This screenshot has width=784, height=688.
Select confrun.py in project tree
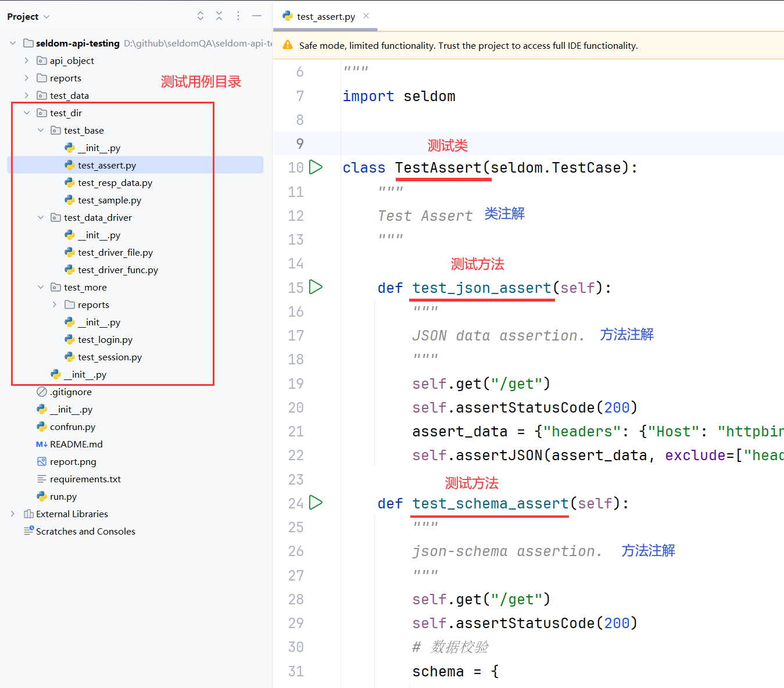pos(72,427)
